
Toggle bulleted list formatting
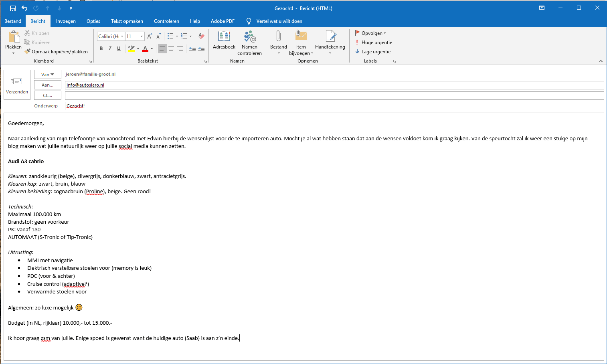point(170,36)
